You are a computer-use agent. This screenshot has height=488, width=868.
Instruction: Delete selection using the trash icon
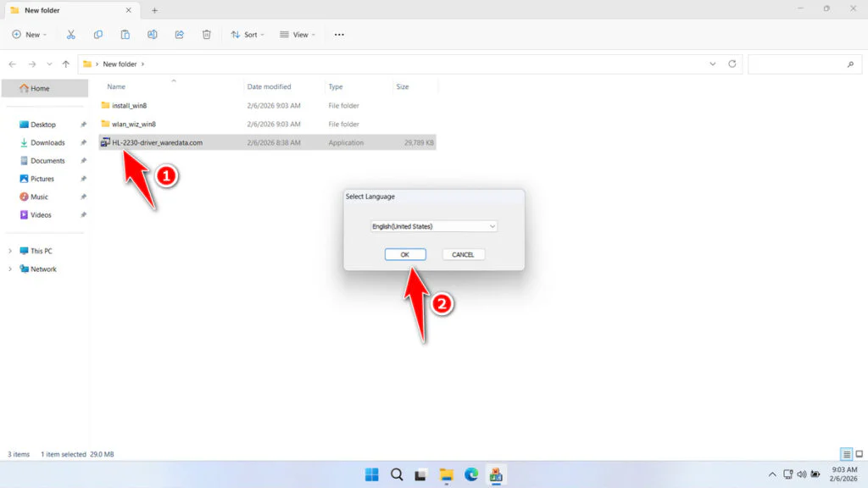205,35
